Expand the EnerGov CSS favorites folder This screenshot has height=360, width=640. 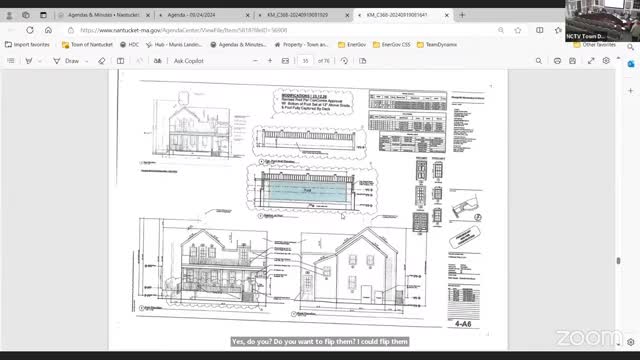tap(391, 44)
